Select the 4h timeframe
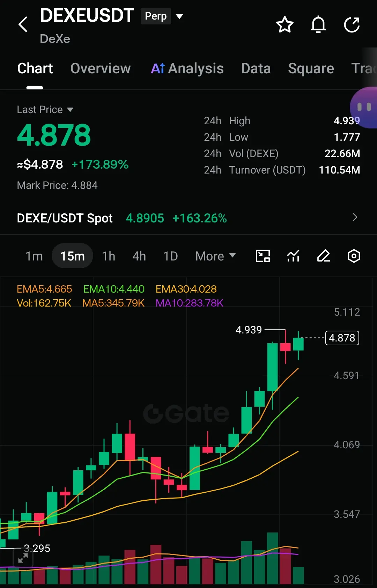The height and width of the screenshot is (588, 377). (139, 256)
